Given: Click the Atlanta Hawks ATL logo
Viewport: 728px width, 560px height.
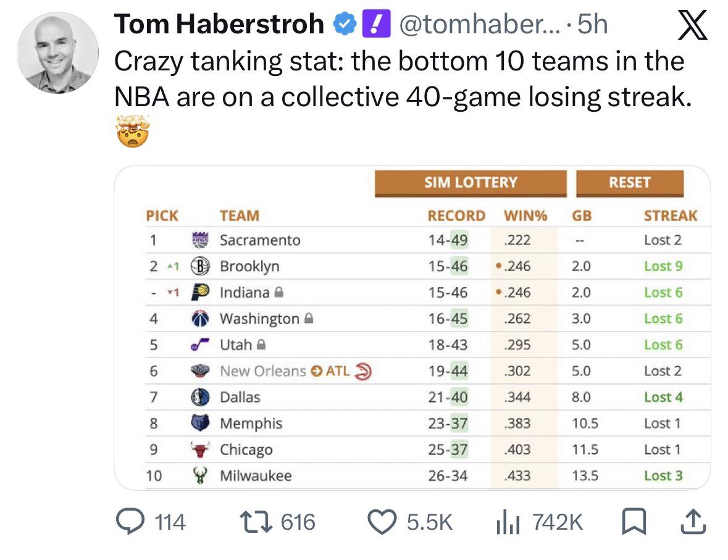Looking at the screenshot, I should 363,371.
